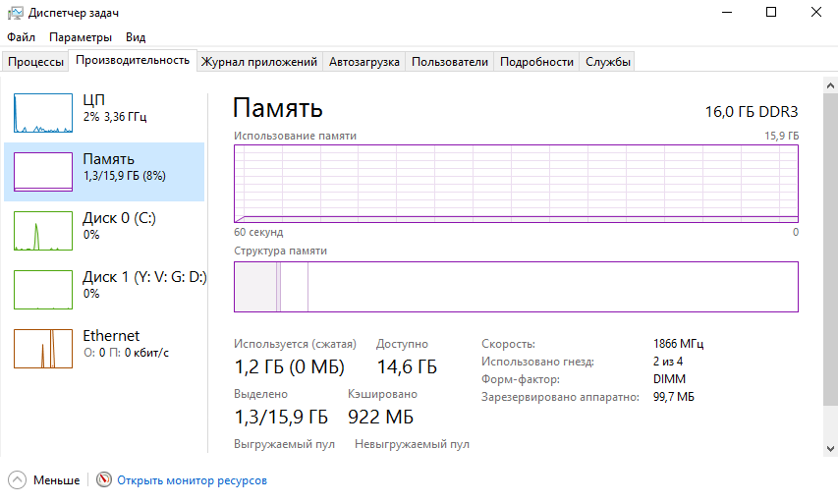Go to the Журнал приложений tab
This screenshot has width=838, height=504.
tap(259, 62)
